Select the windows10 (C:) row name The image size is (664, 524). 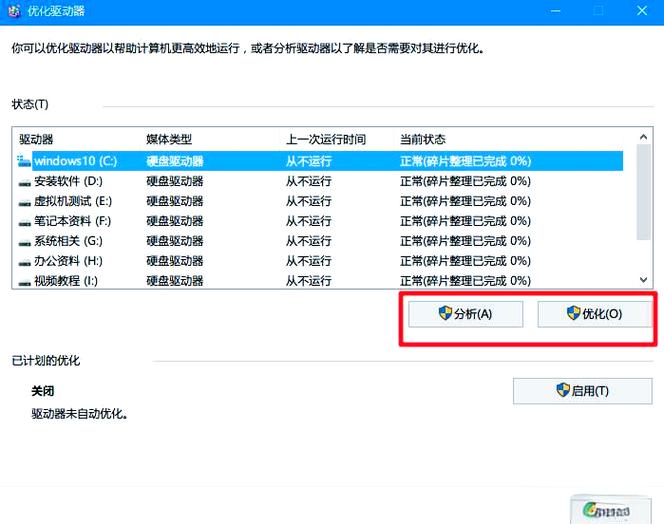[75, 161]
